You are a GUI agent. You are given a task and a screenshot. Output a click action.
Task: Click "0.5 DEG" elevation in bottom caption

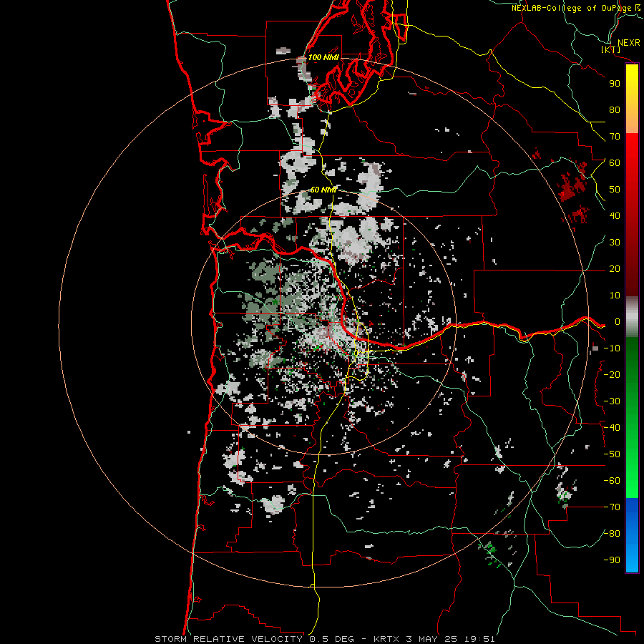pyautogui.click(x=336, y=639)
